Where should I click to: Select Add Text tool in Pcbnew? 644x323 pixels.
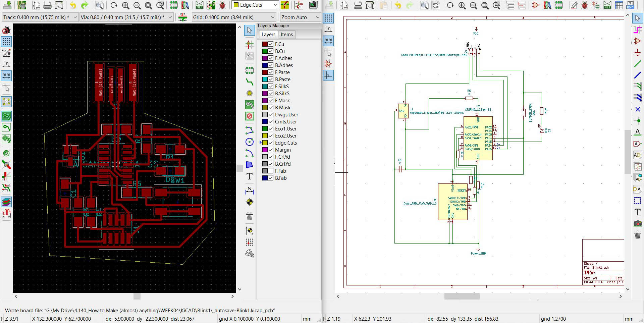pos(250,176)
